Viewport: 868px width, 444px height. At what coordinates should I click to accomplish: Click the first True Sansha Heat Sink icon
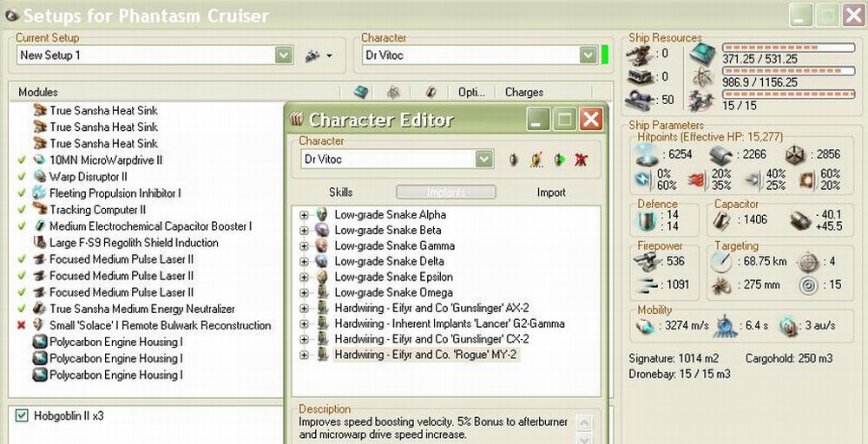(x=39, y=110)
